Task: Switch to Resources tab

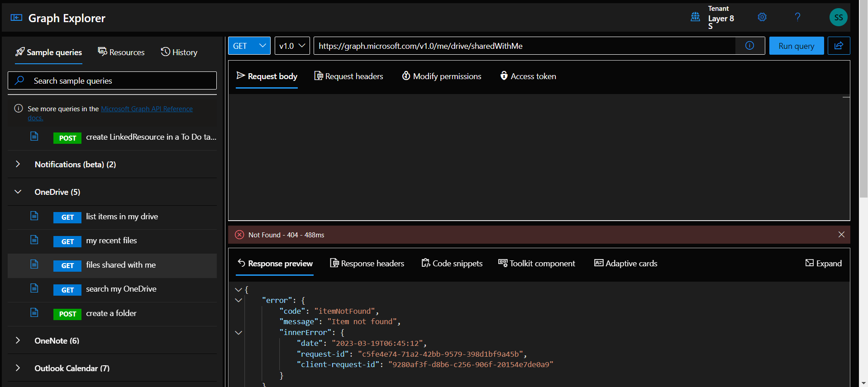Action: coord(121,52)
